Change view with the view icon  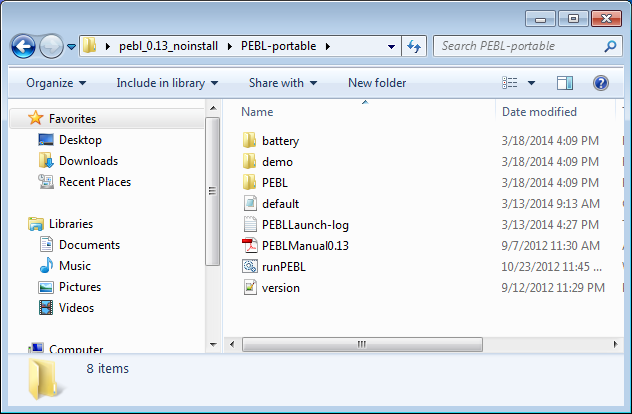point(510,83)
